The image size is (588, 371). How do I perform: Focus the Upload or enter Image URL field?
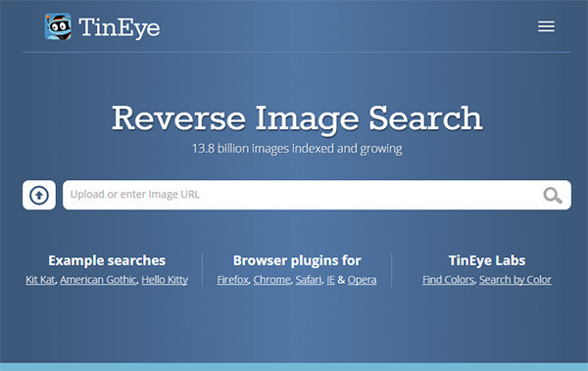coord(317,195)
